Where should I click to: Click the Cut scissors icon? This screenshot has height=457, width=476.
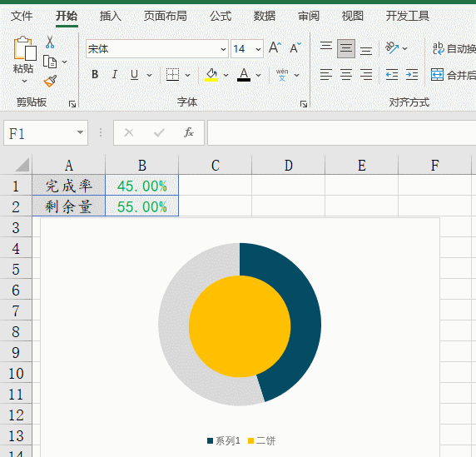click(50, 42)
